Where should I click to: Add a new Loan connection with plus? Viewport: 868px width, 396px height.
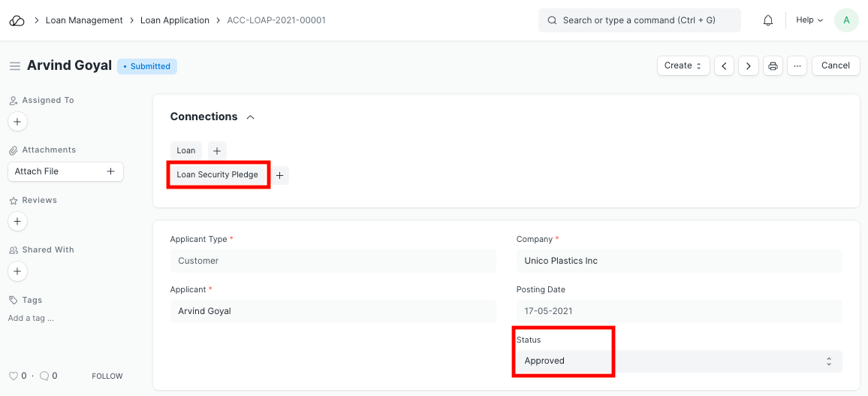217,150
